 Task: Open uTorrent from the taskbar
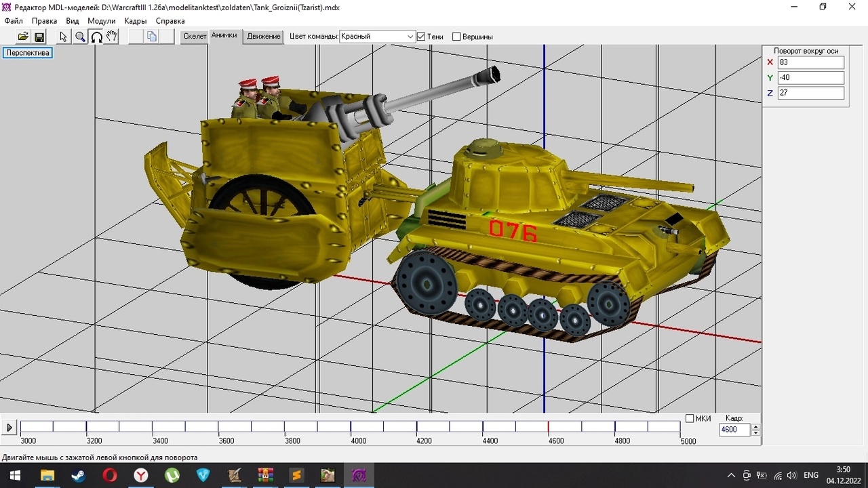coord(172,475)
